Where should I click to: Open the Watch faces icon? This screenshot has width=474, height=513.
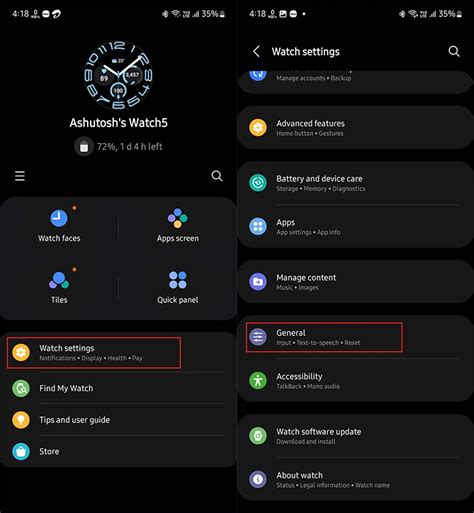click(x=59, y=218)
